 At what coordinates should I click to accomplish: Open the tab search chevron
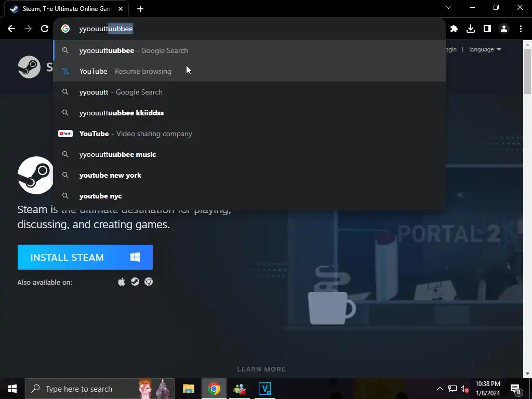[448, 7]
